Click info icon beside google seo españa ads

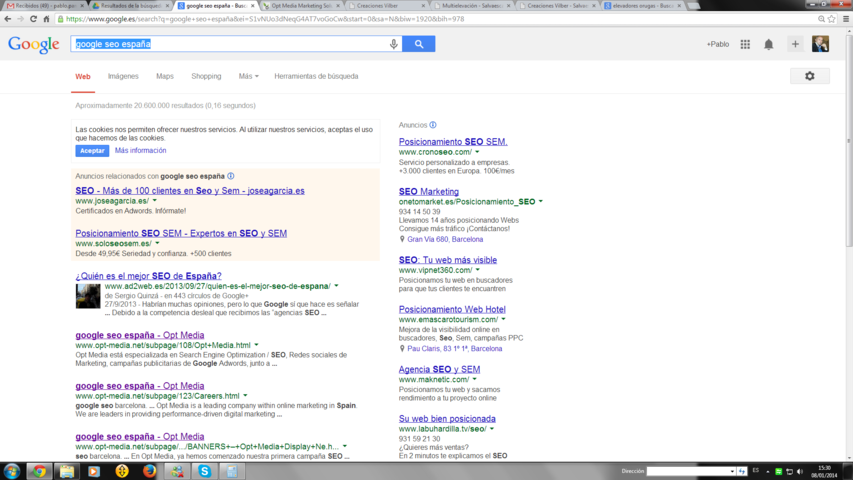[231, 176]
